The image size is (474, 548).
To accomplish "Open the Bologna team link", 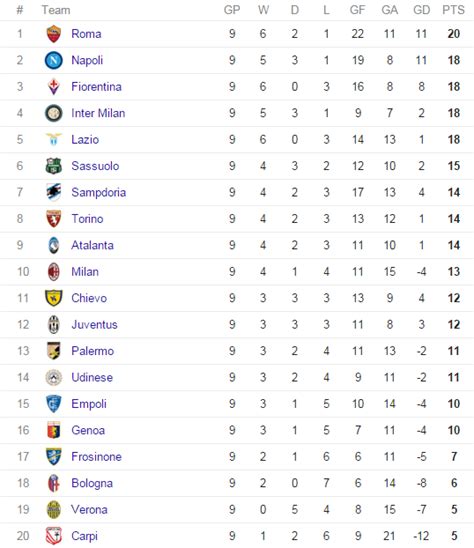I will [x=92, y=483].
